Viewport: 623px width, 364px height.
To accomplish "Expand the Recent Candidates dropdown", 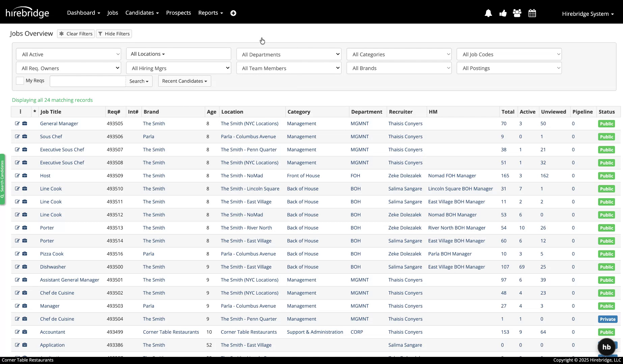I will coord(184,81).
